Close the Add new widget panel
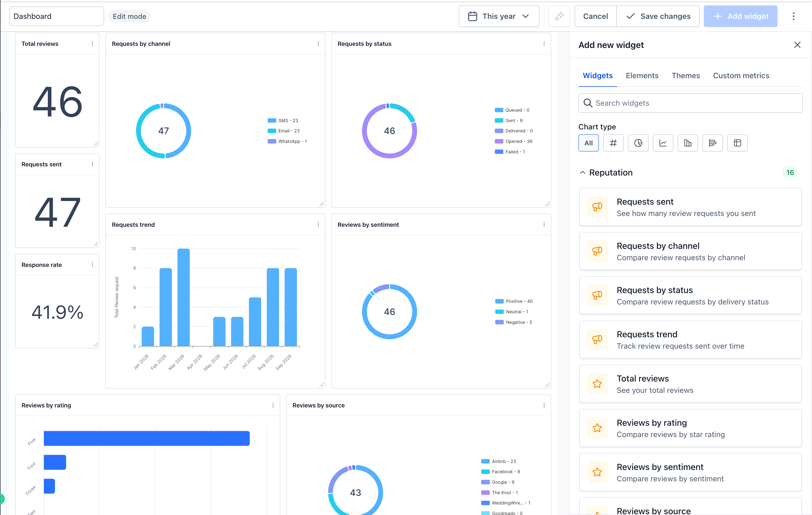 797,45
